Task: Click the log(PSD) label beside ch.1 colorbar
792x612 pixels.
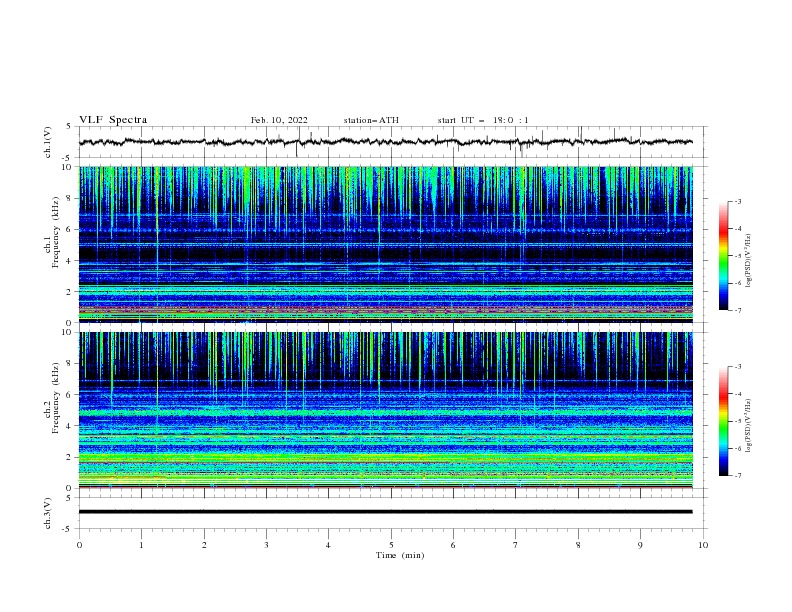Action: click(749, 261)
